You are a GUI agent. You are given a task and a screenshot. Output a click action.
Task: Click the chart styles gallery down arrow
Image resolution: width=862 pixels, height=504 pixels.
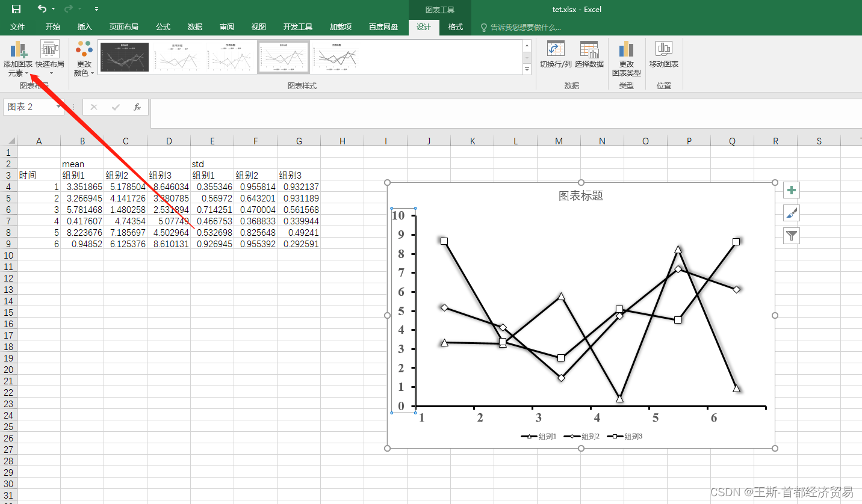(x=527, y=58)
